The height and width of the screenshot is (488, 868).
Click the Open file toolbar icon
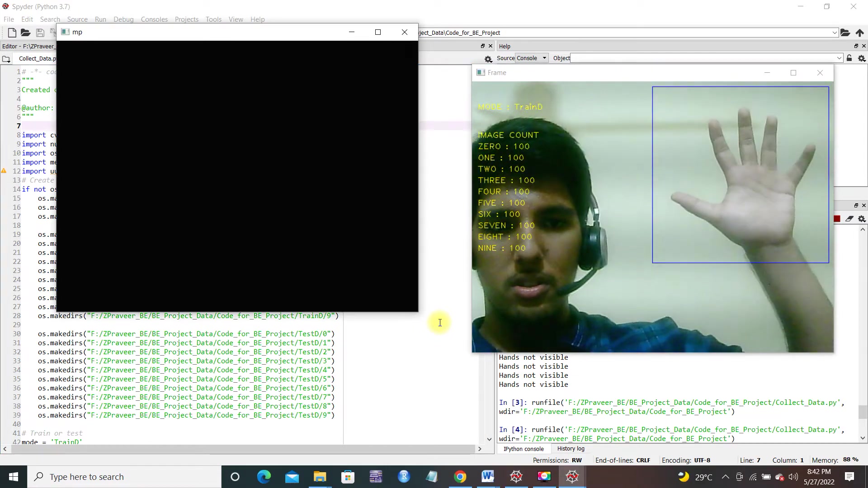[25, 33]
